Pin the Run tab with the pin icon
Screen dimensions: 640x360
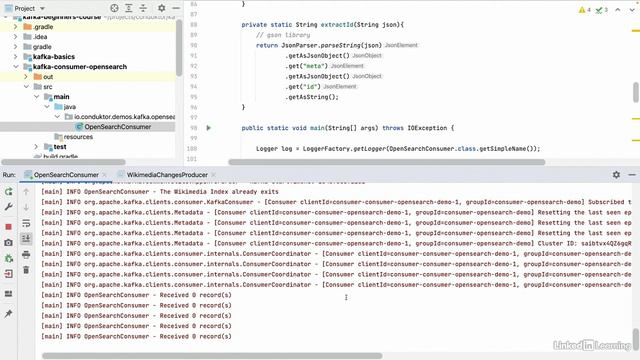tap(9, 313)
